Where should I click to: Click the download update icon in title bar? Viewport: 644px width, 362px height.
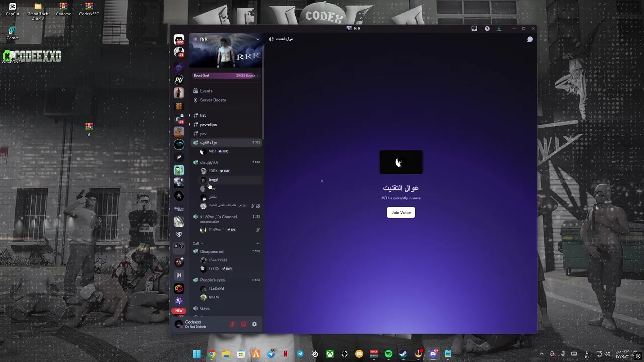tap(499, 29)
